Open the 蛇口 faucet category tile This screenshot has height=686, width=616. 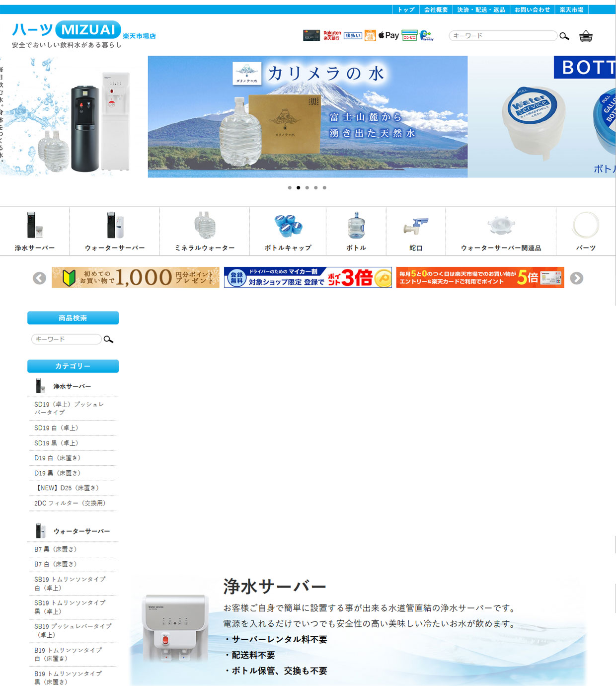click(x=416, y=231)
